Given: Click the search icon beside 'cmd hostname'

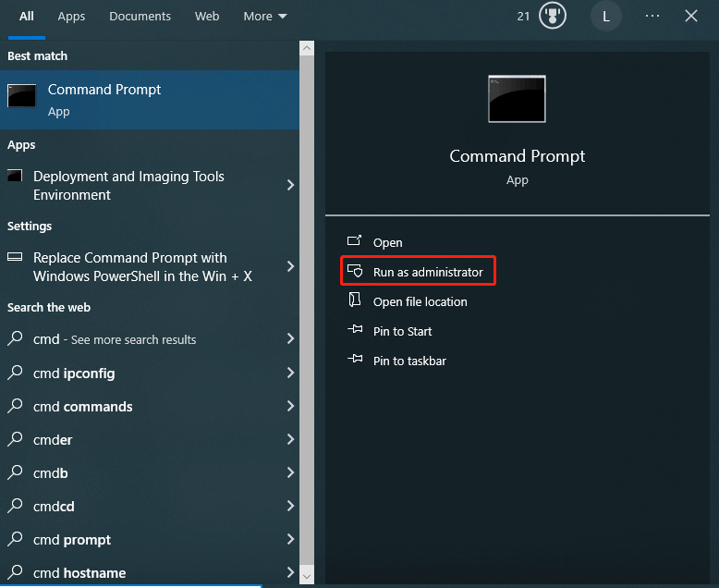Looking at the screenshot, I should click(15, 572).
